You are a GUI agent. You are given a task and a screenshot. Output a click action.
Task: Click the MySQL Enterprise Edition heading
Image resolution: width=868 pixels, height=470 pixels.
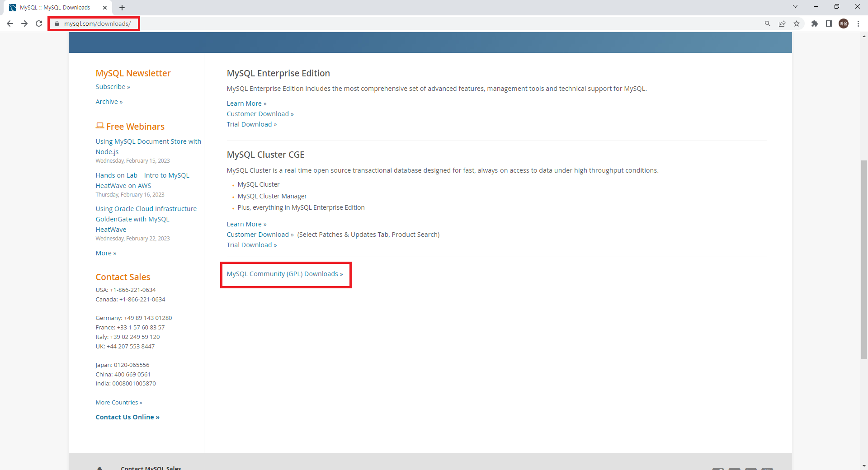point(278,73)
